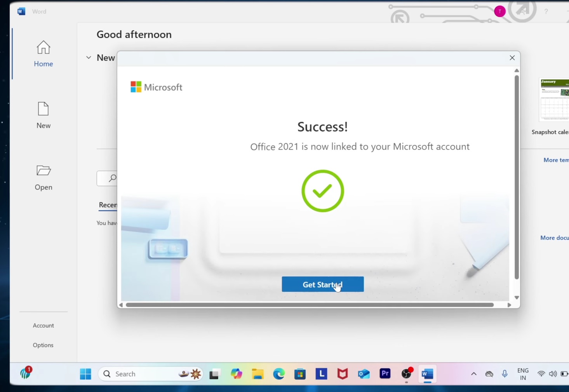Click the search magnifier in Word

[113, 178]
